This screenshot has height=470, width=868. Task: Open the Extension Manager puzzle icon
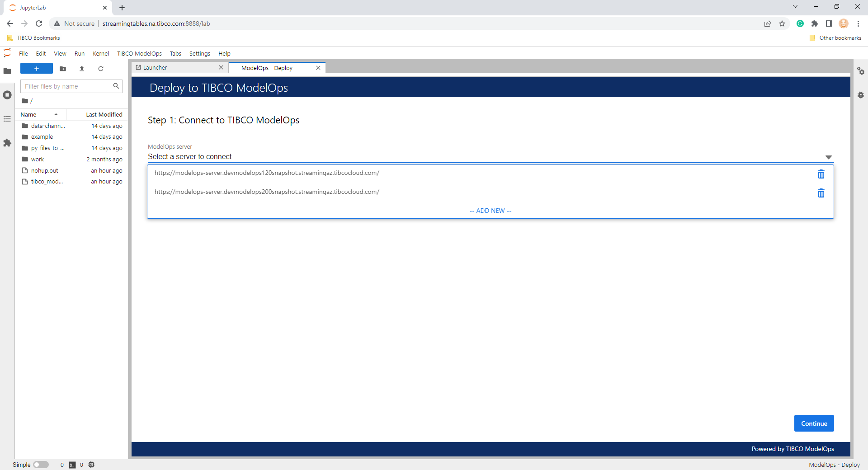pos(7,143)
